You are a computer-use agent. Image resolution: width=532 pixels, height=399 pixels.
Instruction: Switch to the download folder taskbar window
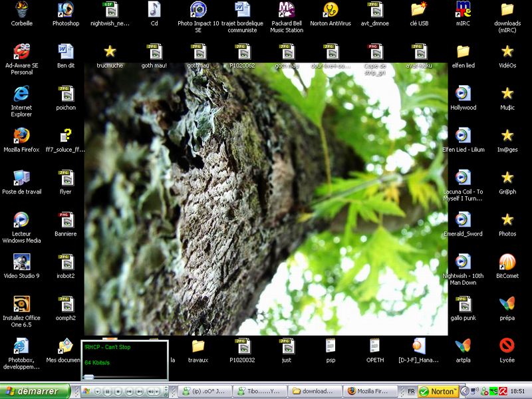pos(317,392)
